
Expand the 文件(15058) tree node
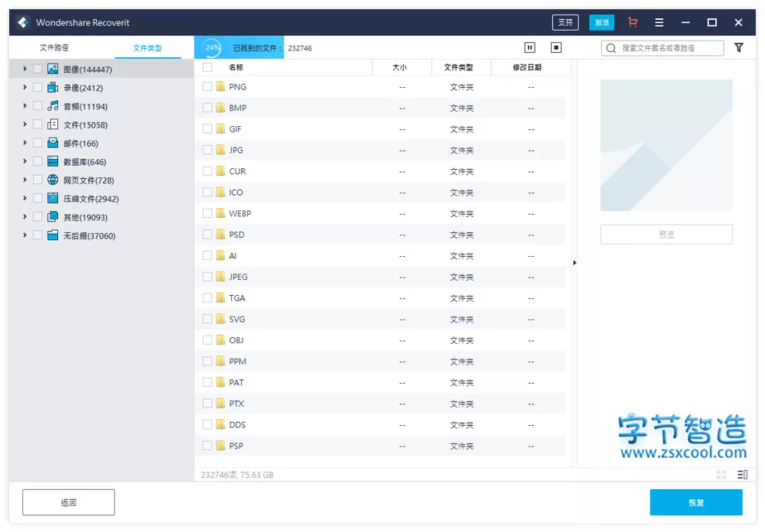click(x=24, y=125)
